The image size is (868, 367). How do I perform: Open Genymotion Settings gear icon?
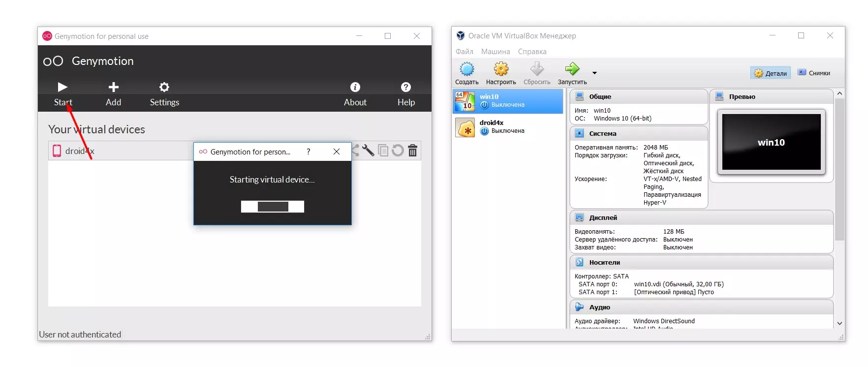164,88
